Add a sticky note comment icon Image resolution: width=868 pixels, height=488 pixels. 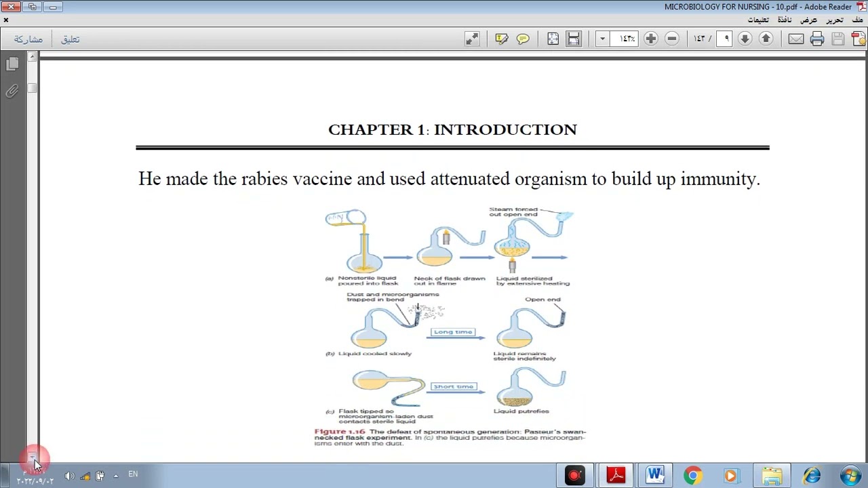point(523,39)
